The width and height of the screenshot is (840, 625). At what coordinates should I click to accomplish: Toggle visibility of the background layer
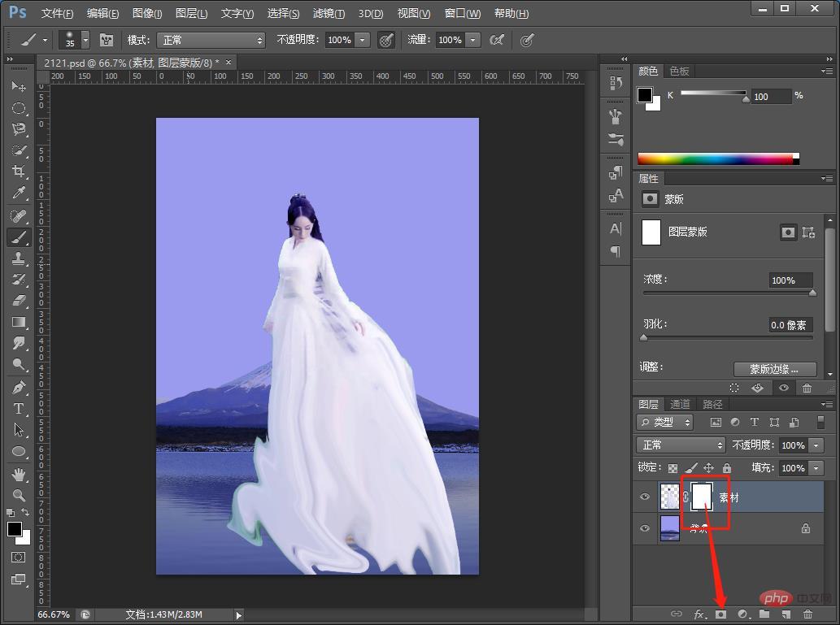[645, 528]
